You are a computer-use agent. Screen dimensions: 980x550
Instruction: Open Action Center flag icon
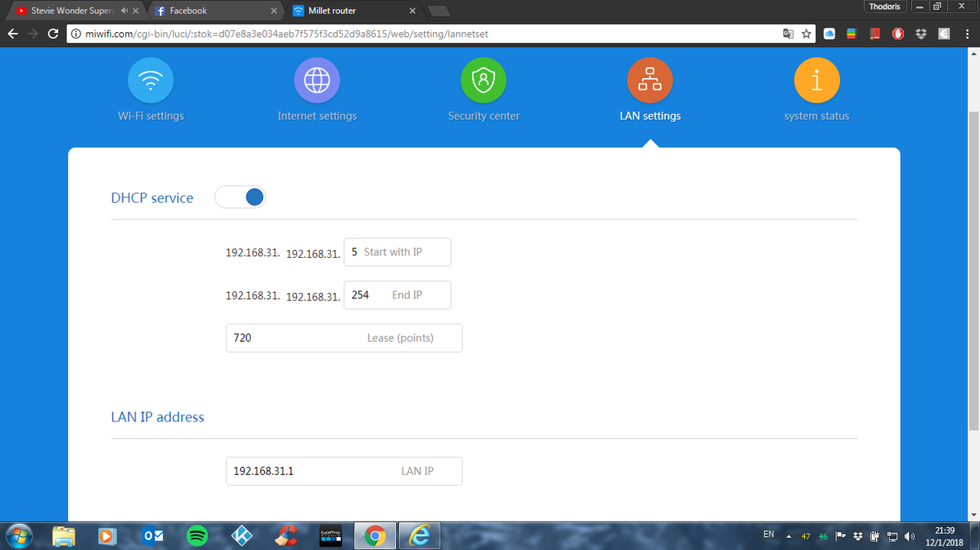click(x=841, y=536)
